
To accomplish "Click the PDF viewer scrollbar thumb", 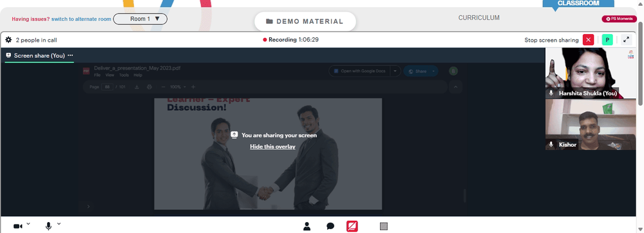I will (x=465, y=195).
